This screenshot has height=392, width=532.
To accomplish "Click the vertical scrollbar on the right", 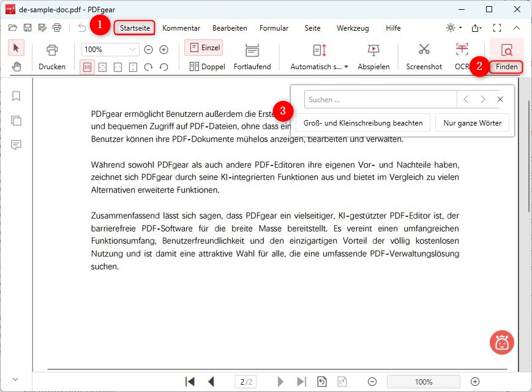I will point(530,156).
